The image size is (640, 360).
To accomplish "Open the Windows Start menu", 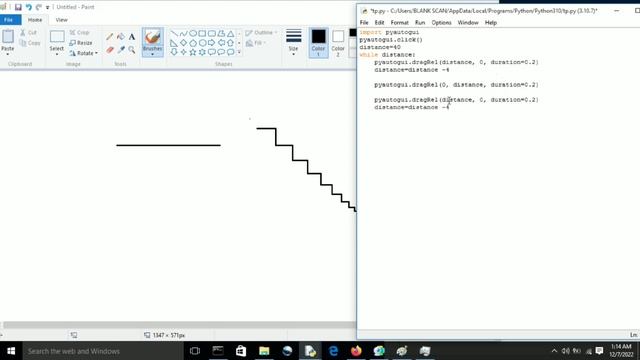I will [11, 351].
